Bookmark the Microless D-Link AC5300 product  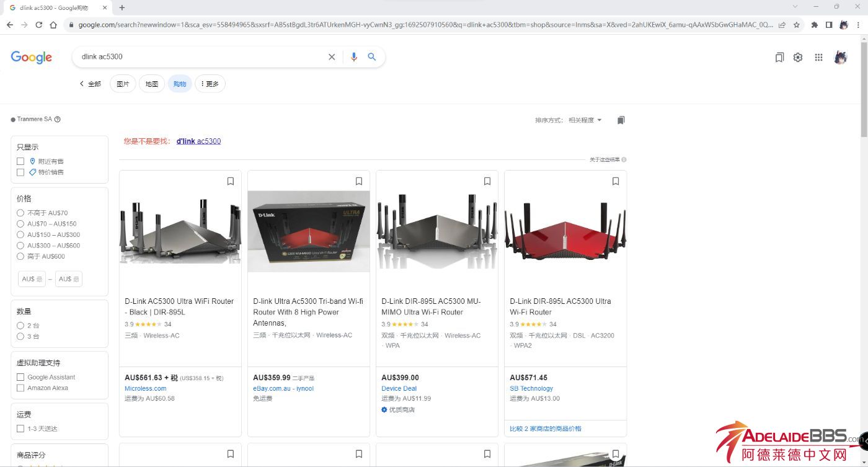click(231, 182)
